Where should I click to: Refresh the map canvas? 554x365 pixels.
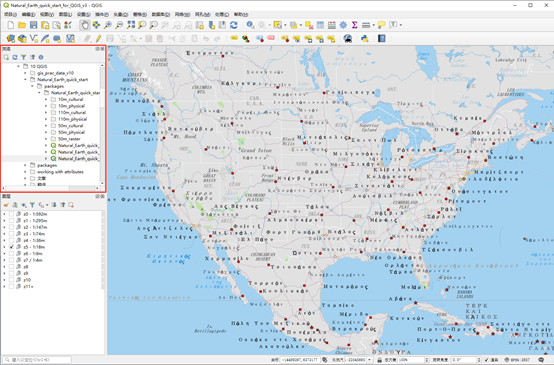point(234,25)
